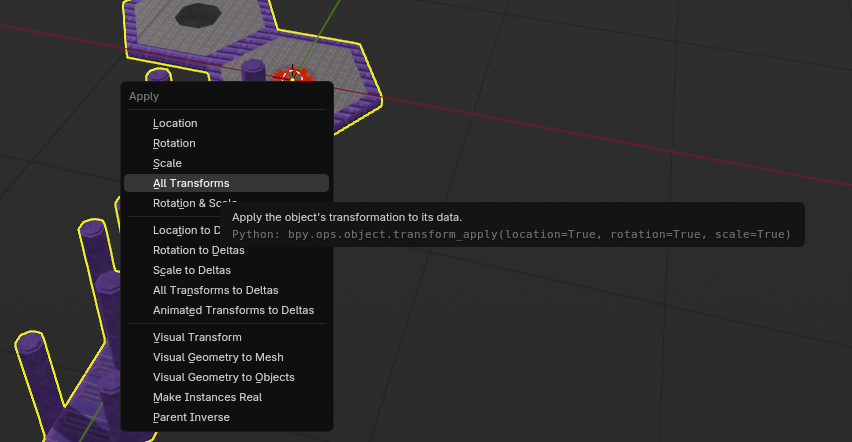
Task: Select Animated Transforms to Deltas
Action: [233, 310]
